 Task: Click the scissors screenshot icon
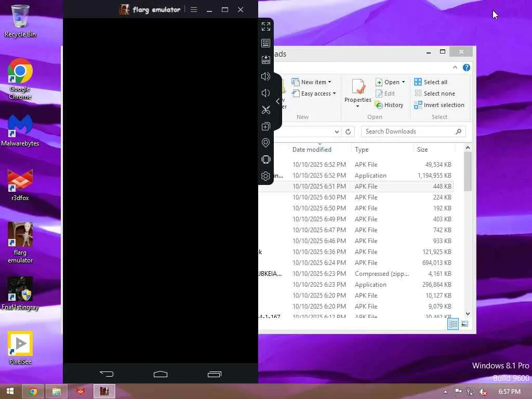265,110
